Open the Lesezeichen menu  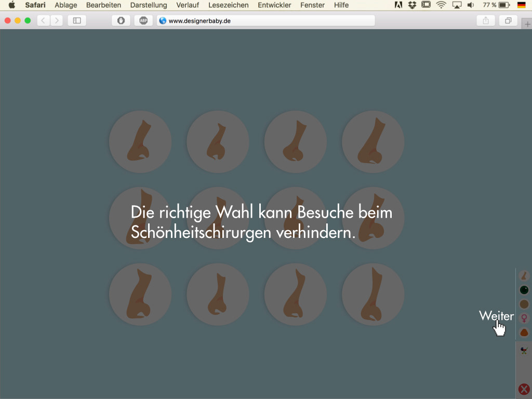click(229, 5)
